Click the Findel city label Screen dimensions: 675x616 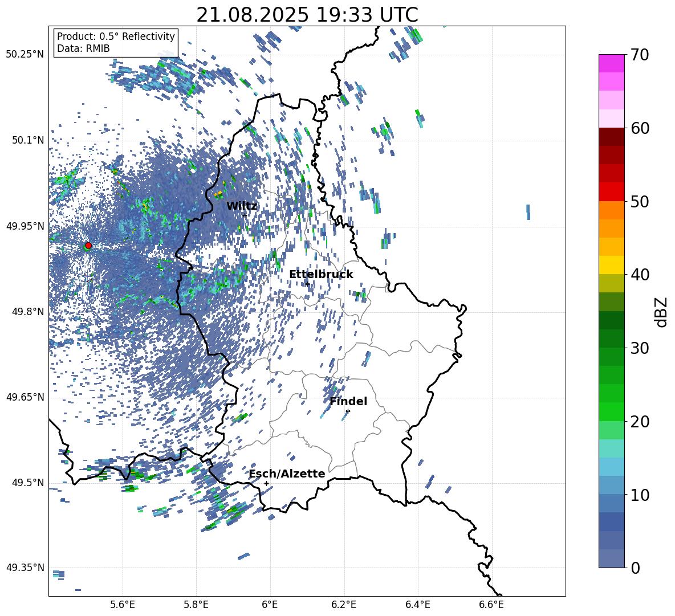(x=348, y=401)
